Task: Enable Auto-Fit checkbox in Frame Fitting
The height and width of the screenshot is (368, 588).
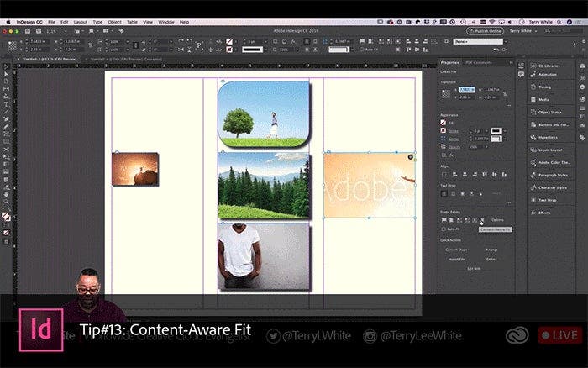Action: [x=444, y=229]
